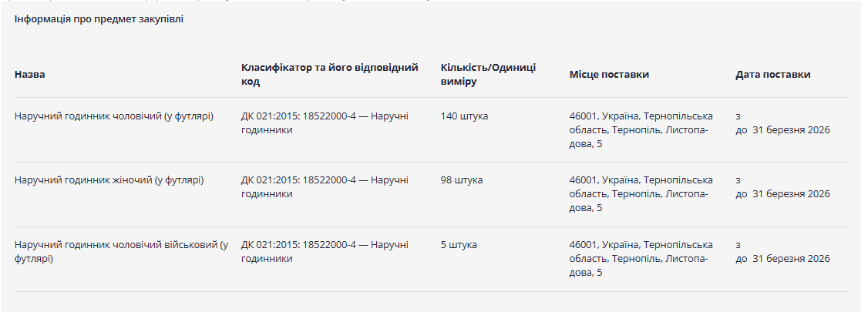Click the 'Дата поставки' column header

pyautogui.click(x=772, y=75)
